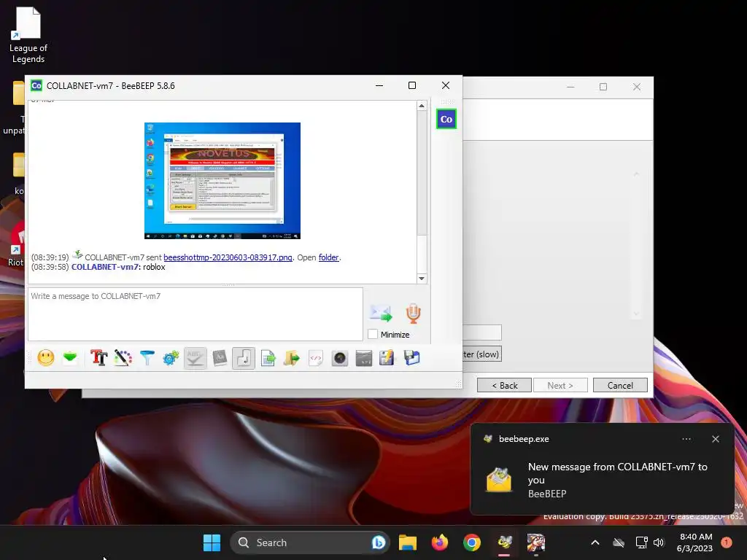
Task: Enable the Minimize checkbox
Action: pos(373,334)
